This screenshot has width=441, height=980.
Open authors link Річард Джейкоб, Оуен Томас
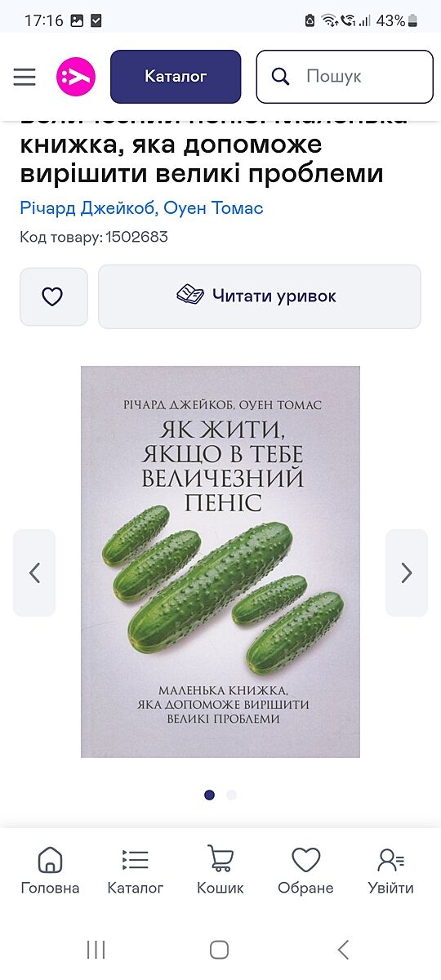(x=141, y=207)
